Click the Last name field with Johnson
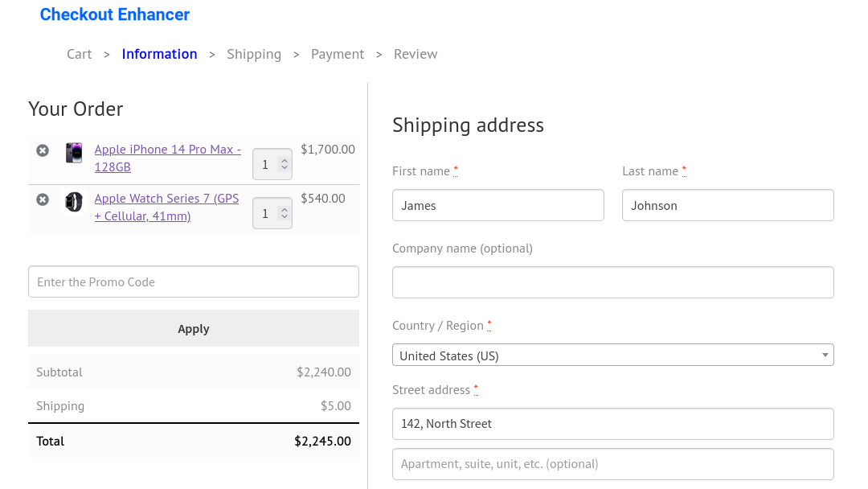 [728, 205]
